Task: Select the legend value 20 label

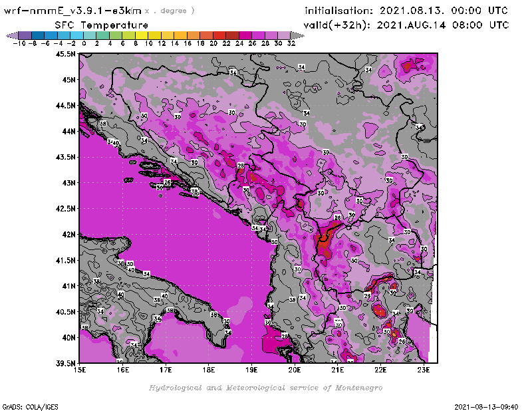Action: pos(213,43)
